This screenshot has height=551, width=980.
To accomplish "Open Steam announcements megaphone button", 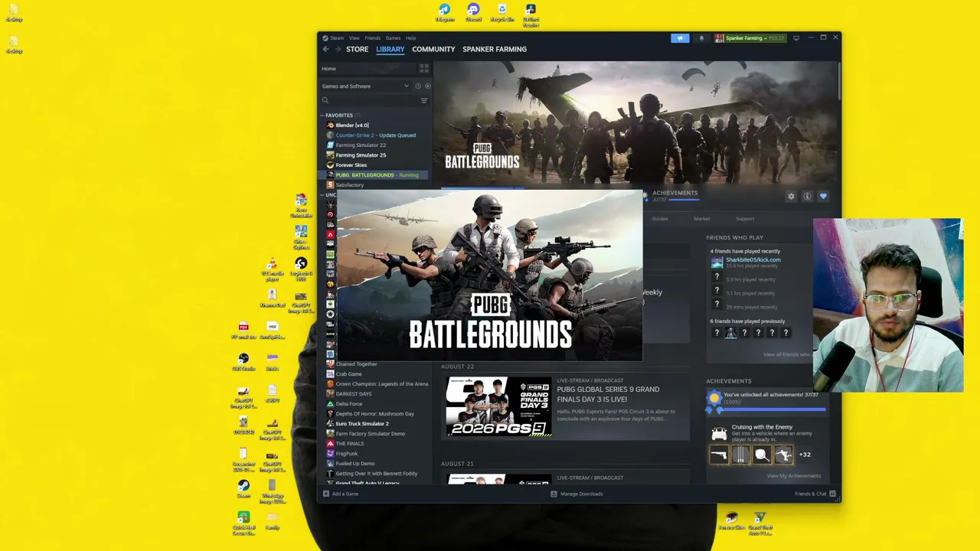I will [x=680, y=38].
